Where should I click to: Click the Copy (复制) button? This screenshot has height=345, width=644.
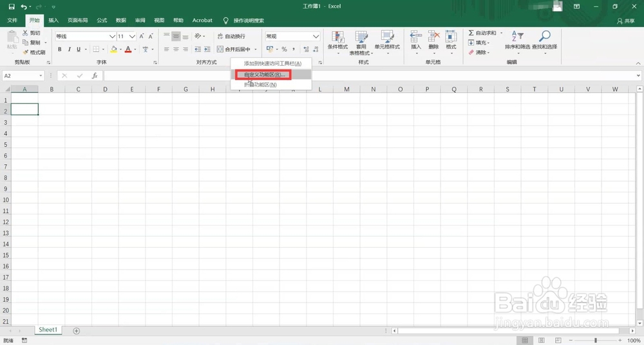point(32,42)
